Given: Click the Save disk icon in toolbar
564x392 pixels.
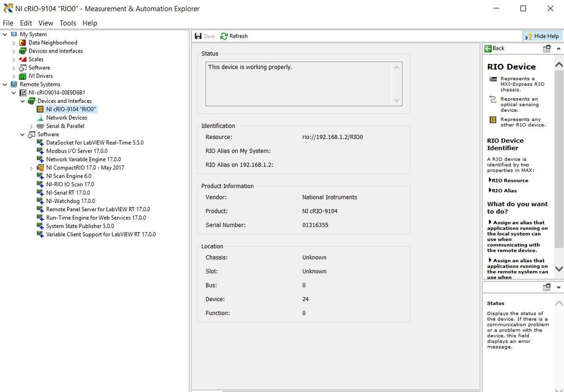Looking at the screenshot, I should pyautogui.click(x=198, y=36).
